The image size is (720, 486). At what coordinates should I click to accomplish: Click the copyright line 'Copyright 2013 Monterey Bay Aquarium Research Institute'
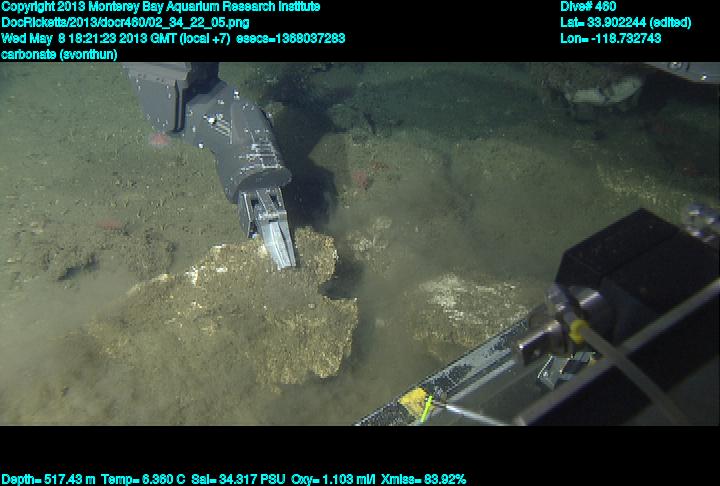coord(161,7)
